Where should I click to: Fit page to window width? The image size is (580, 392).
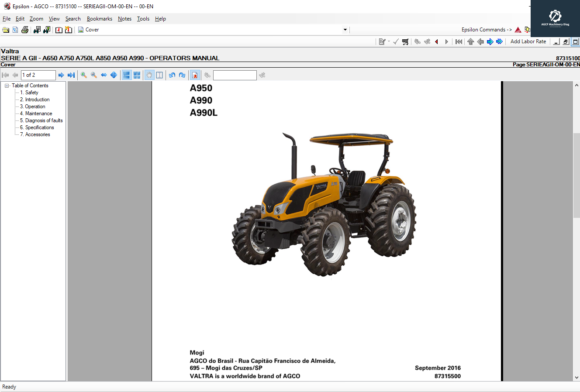point(104,75)
